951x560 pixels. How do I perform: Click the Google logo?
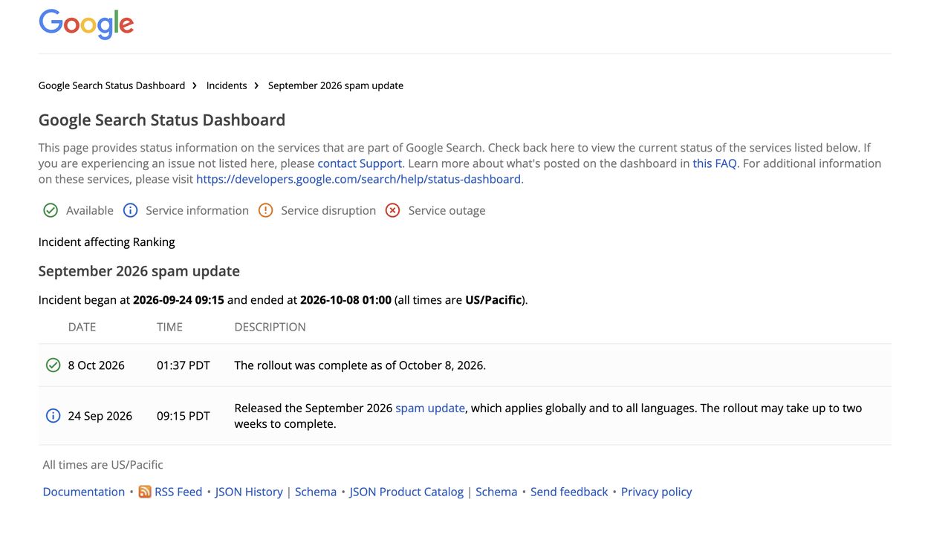pyautogui.click(x=86, y=24)
